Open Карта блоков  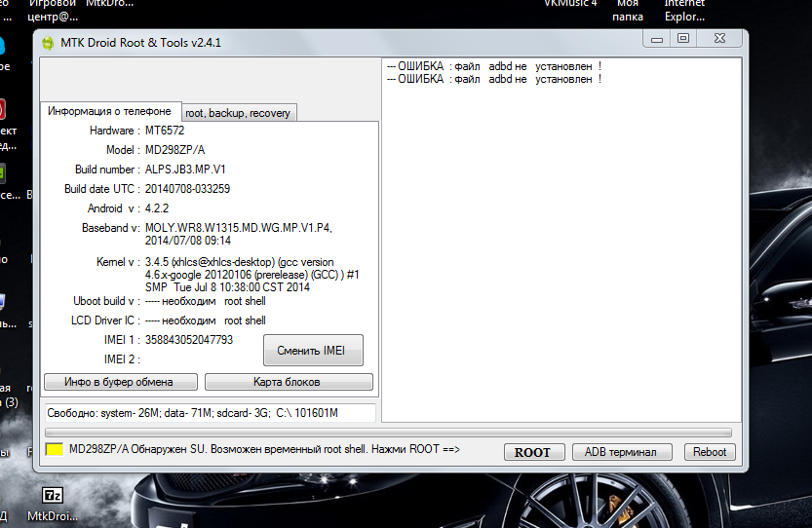tap(289, 382)
